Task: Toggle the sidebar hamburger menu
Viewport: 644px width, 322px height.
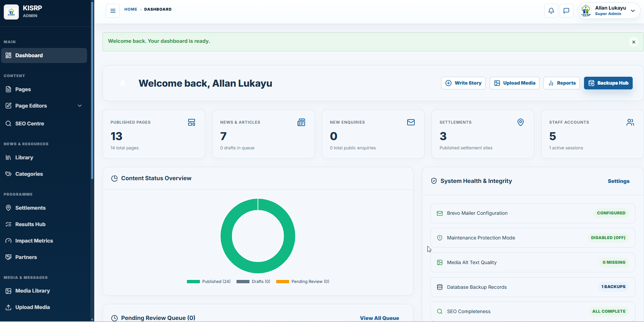Action: [x=113, y=11]
